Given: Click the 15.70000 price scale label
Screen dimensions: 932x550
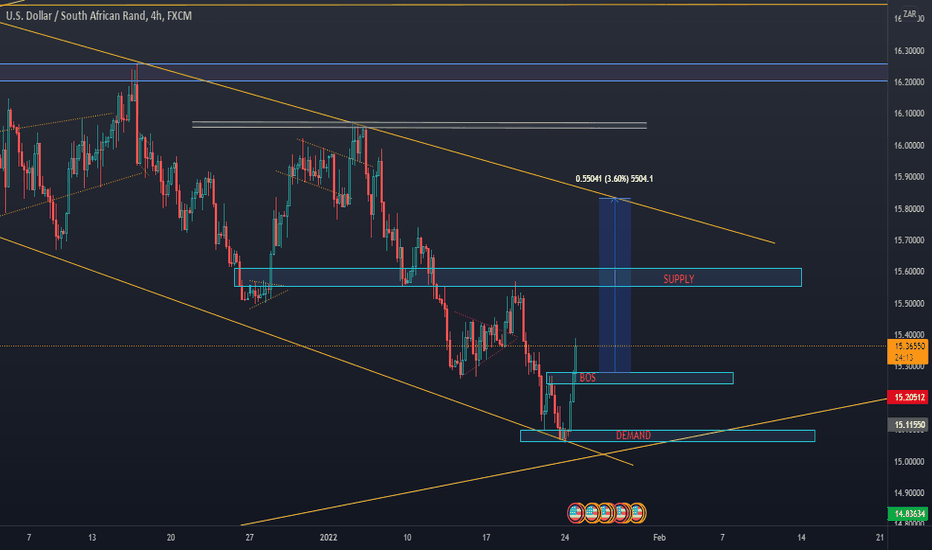Looking at the screenshot, I should click(x=909, y=240).
